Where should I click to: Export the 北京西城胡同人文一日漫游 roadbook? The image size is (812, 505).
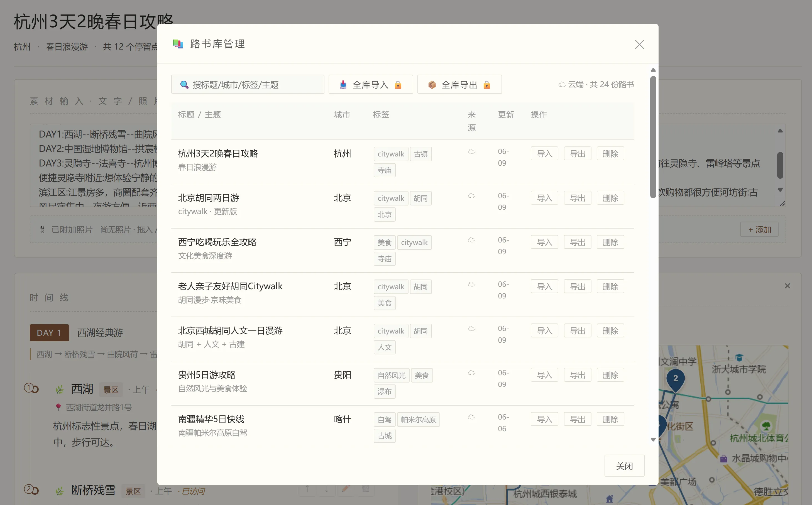(x=577, y=331)
